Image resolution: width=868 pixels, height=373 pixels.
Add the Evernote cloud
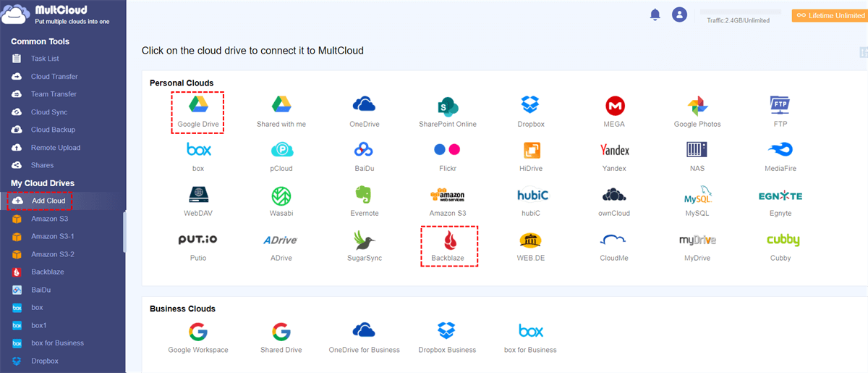[364, 201]
